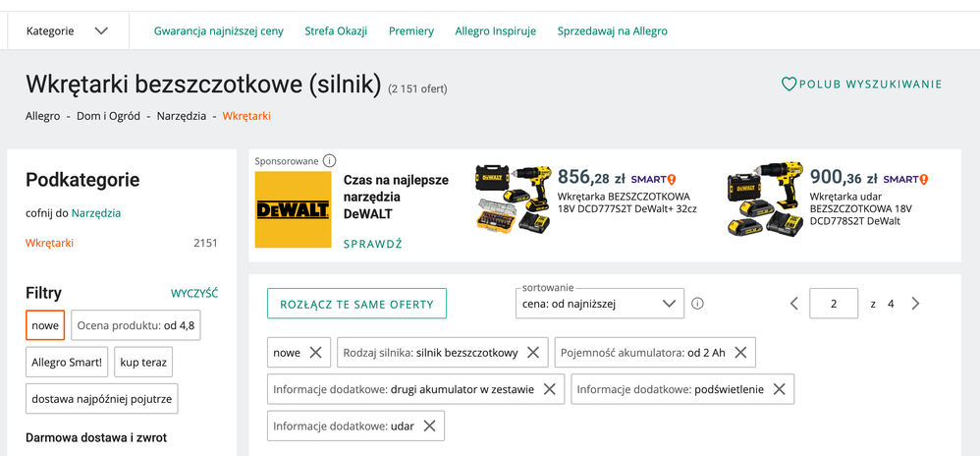Click the sponsored info icon

click(x=329, y=161)
